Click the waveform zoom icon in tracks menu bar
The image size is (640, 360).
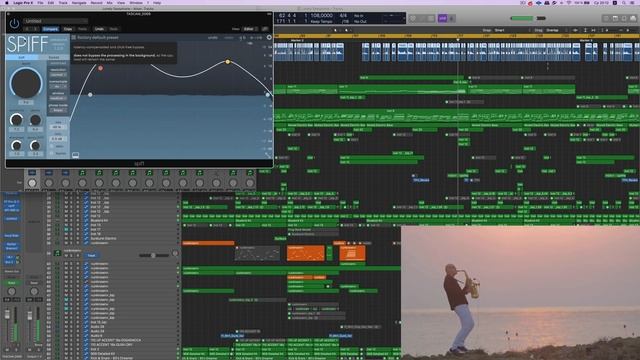(575, 30)
